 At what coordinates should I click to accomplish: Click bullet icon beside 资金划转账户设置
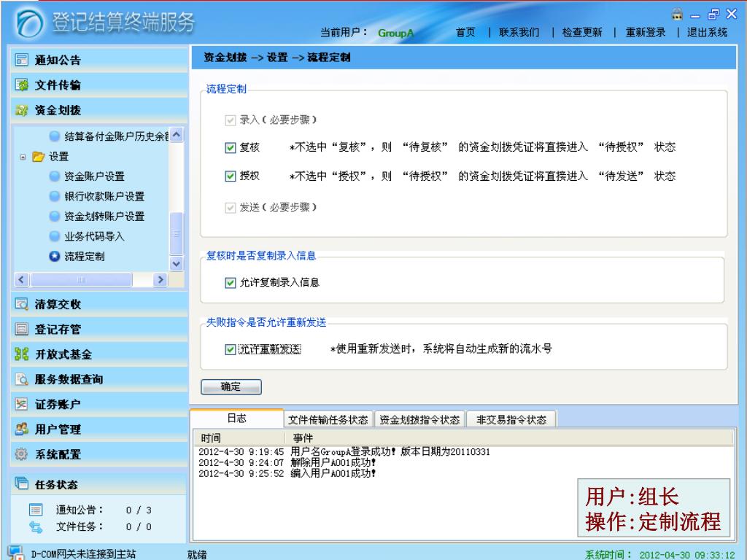(55, 216)
